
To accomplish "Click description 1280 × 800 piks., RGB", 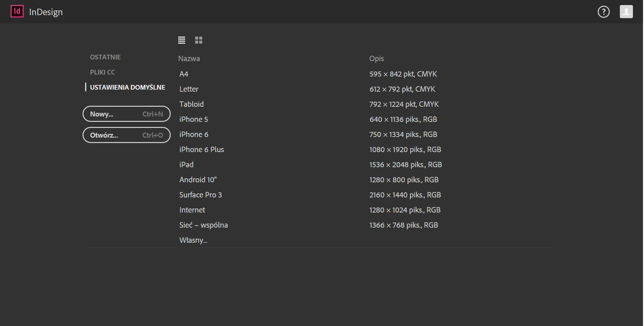I will 404,179.
